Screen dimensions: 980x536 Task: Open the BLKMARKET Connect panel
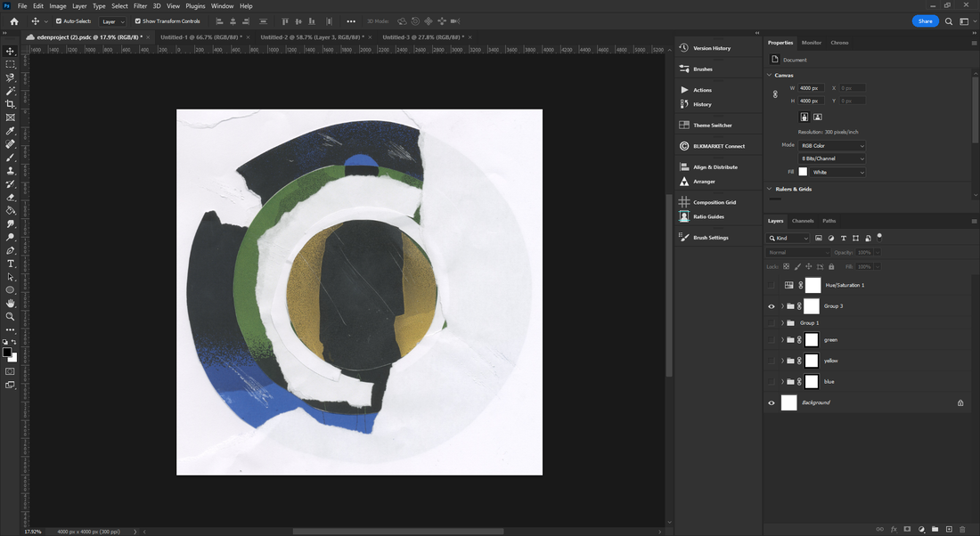(x=719, y=146)
